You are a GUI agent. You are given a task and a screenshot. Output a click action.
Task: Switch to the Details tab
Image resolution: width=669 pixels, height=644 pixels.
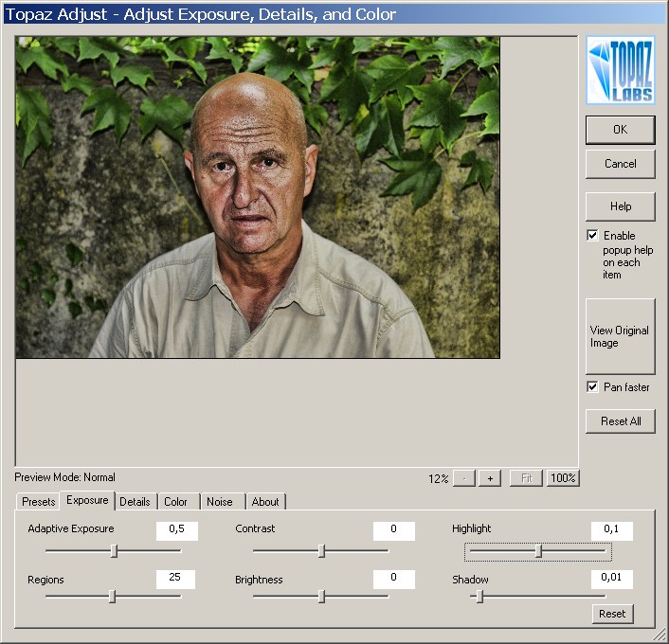tap(135, 502)
